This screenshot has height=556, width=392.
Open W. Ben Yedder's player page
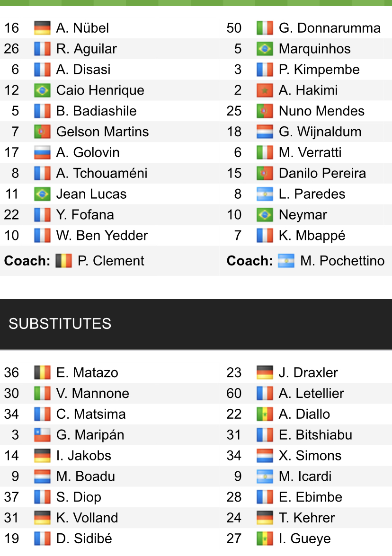[x=102, y=236]
